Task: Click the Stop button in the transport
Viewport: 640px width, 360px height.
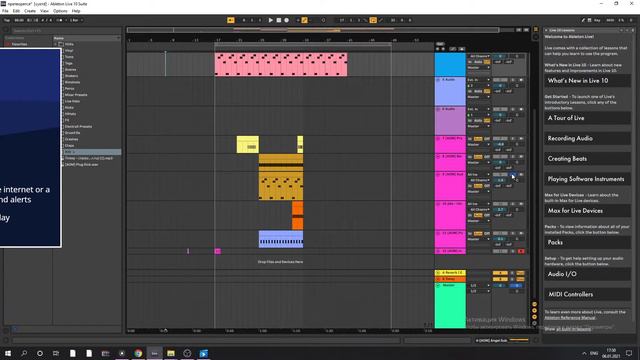Action: 279,20
